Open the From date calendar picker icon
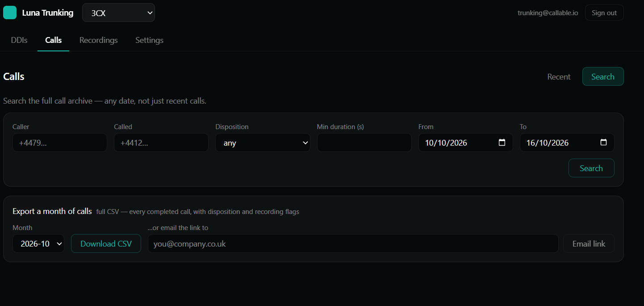 [502, 143]
